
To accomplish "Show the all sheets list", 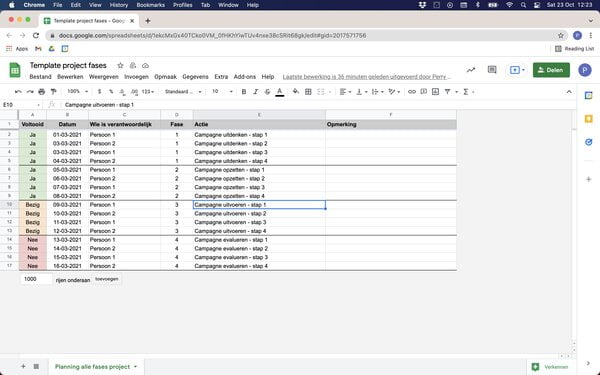I will point(36,367).
